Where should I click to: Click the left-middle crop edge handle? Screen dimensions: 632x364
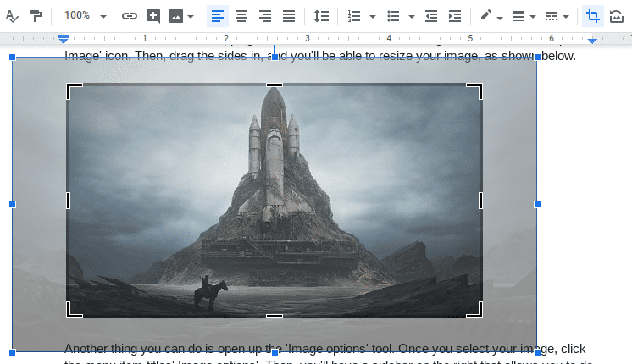click(x=68, y=201)
